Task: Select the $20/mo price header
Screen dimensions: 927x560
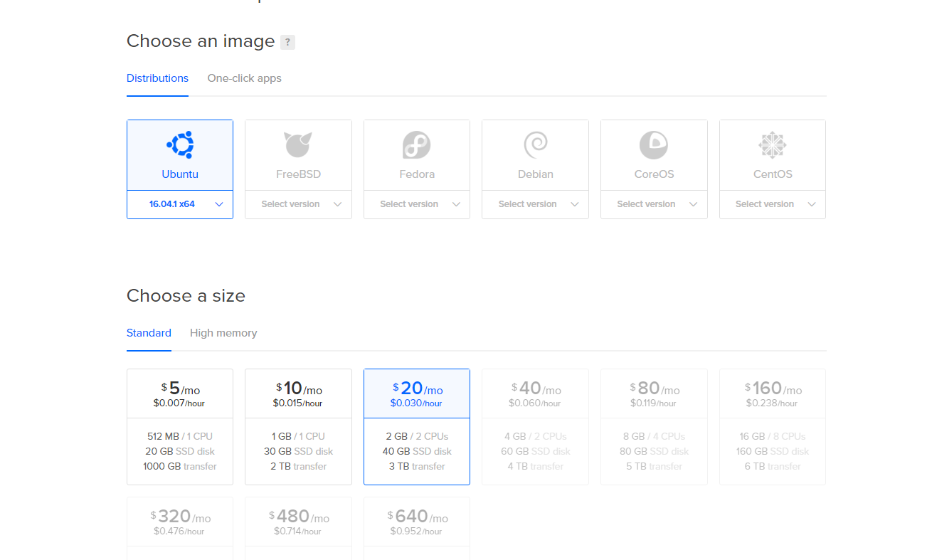Action: coord(417,393)
